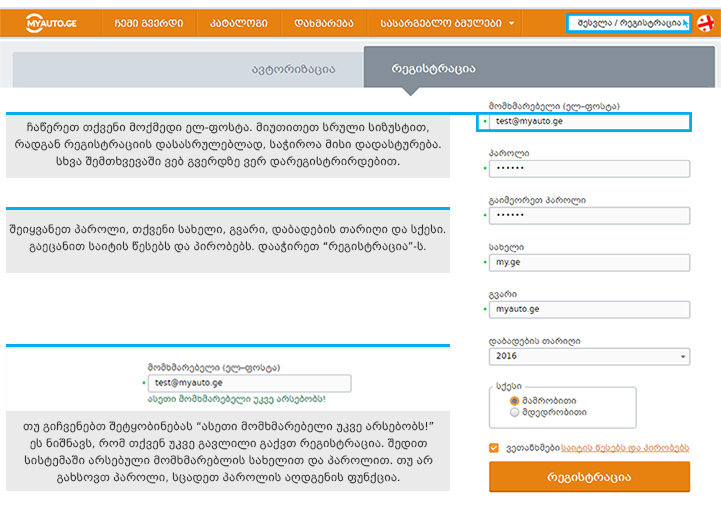Open the საიტის წესებს და პირობებს link
This screenshot has width=721, height=506.
tap(625, 448)
